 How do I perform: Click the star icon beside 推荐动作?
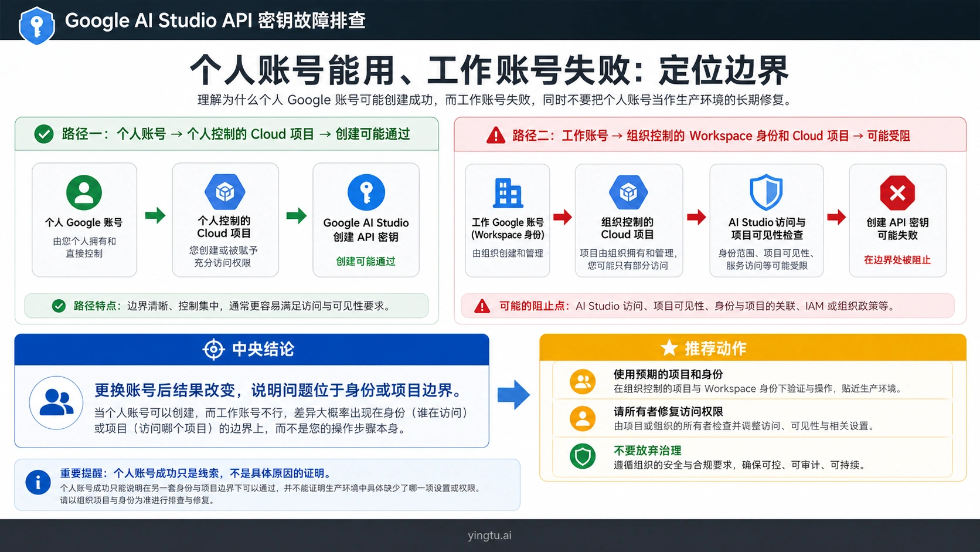tap(669, 348)
